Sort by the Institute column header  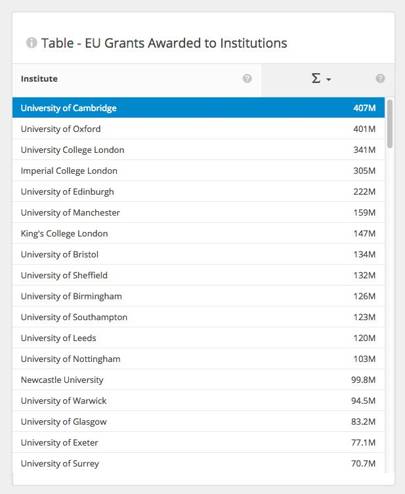click(39, 79)
